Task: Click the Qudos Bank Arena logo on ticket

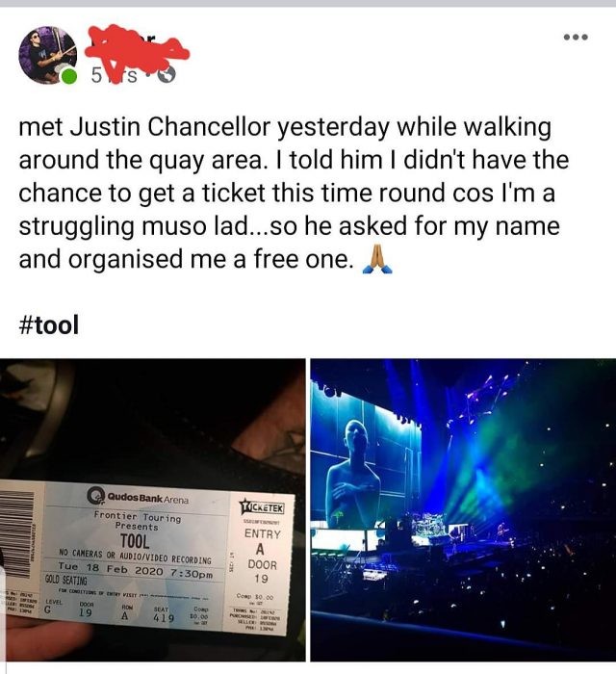Action: [139, 497]
